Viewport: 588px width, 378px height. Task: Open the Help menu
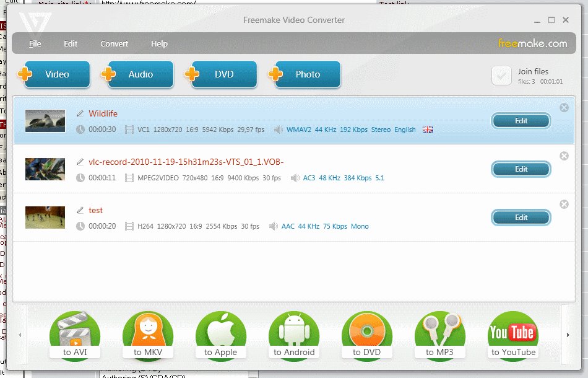(159, 43)
